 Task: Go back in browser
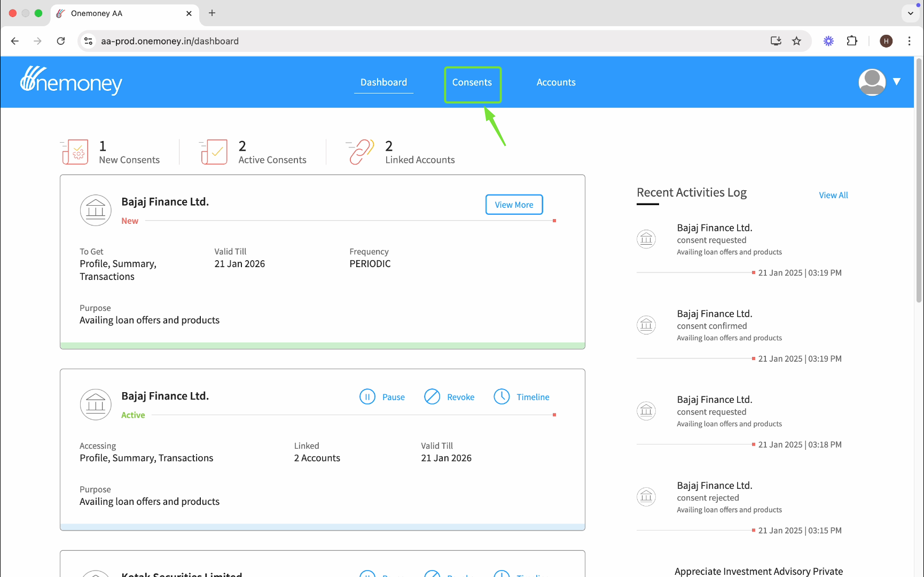coord(15,41)
